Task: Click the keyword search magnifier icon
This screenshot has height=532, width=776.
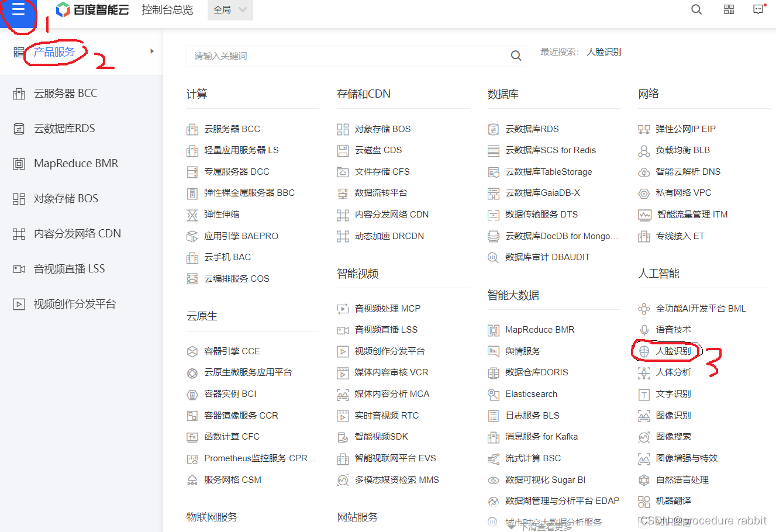Action: click(x=516, y=56)
